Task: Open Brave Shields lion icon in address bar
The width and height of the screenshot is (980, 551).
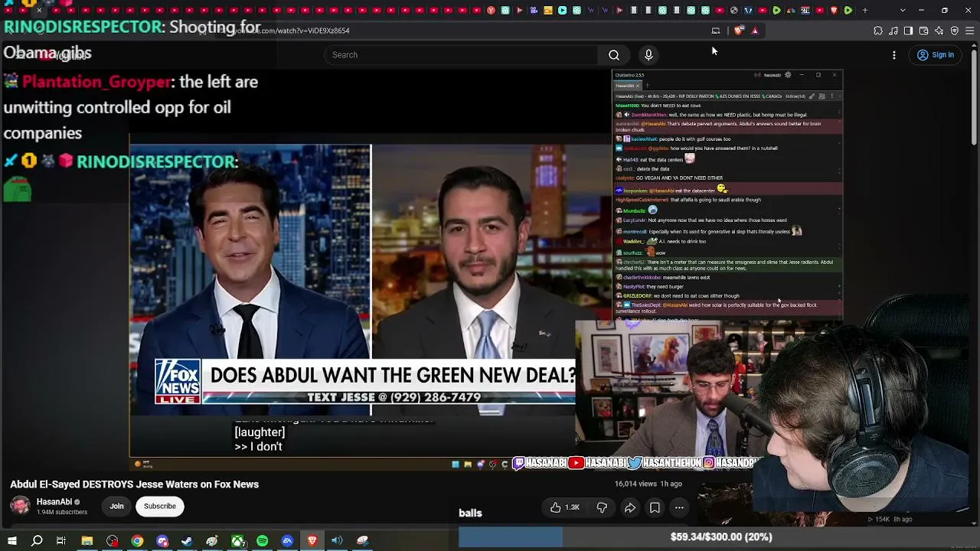Action: tap(738, 31)
